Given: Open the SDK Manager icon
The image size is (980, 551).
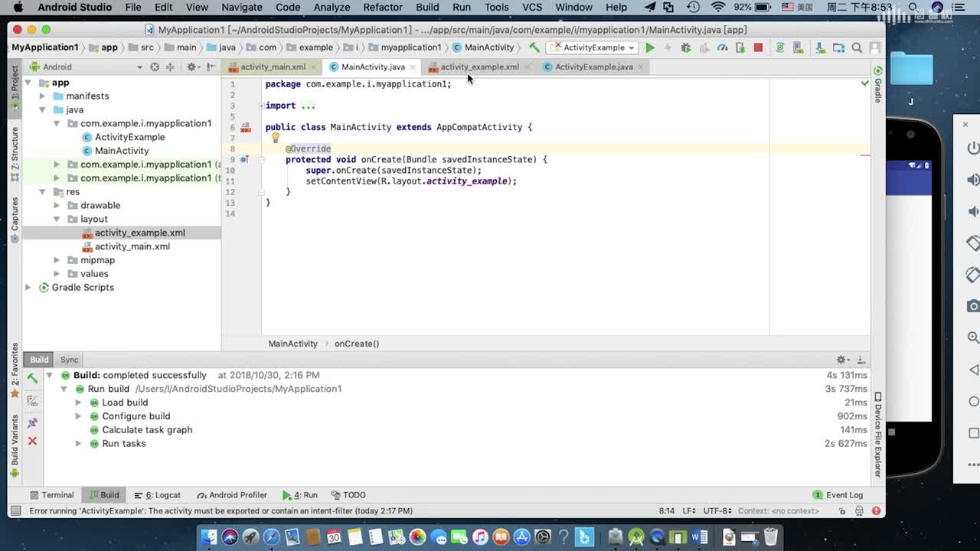Looking at the screenshot, I should click(819, 47).
